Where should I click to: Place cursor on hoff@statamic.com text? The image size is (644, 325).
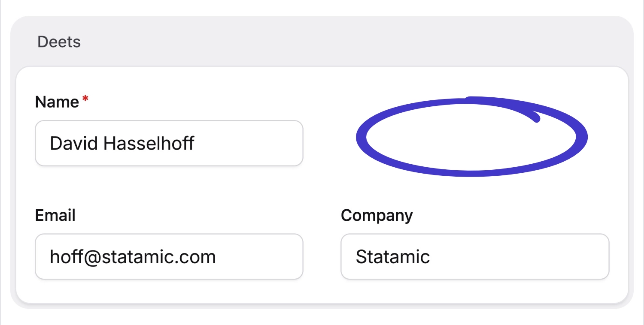tap(133, 257)
